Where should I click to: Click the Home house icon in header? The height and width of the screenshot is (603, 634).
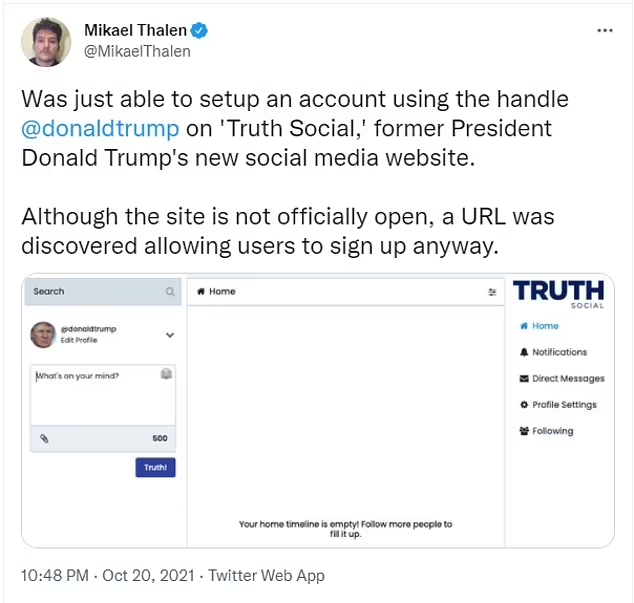(x=201, y=292)
